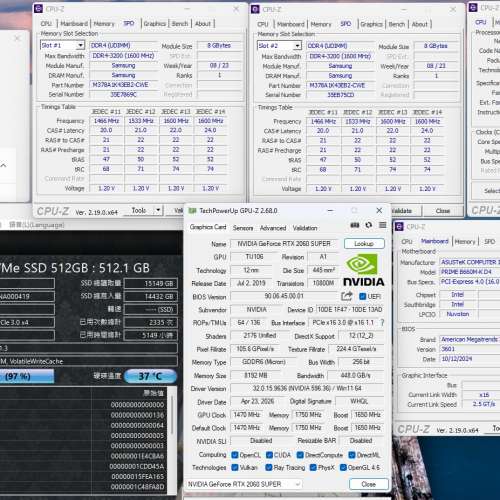This screenshot has height=500, width=500.
Task: Click CPU-Z icon of Mainboard window title
Action: (399, 227)
